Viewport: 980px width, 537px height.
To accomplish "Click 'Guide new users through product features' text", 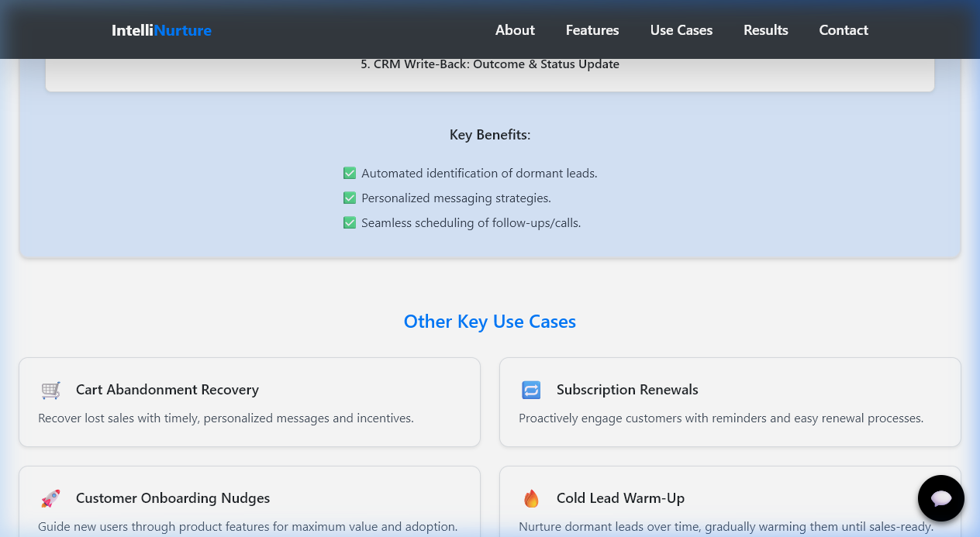I will coord(248,527).
